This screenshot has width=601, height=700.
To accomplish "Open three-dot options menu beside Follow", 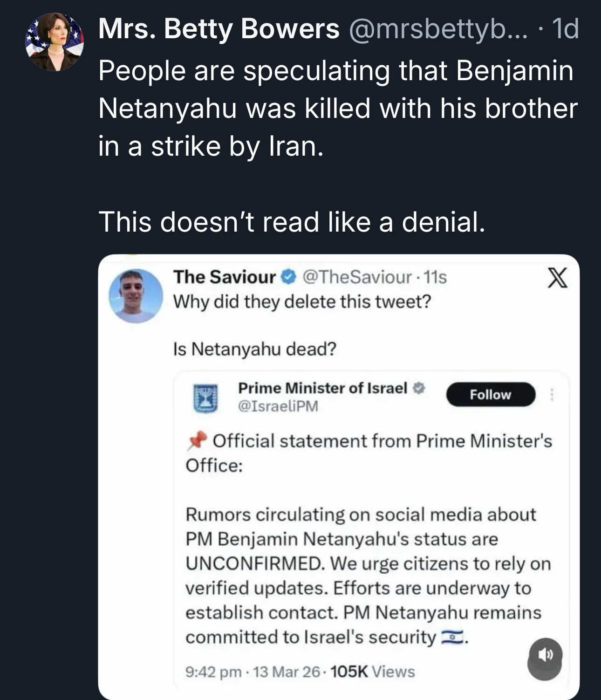I will pos(552,395).
